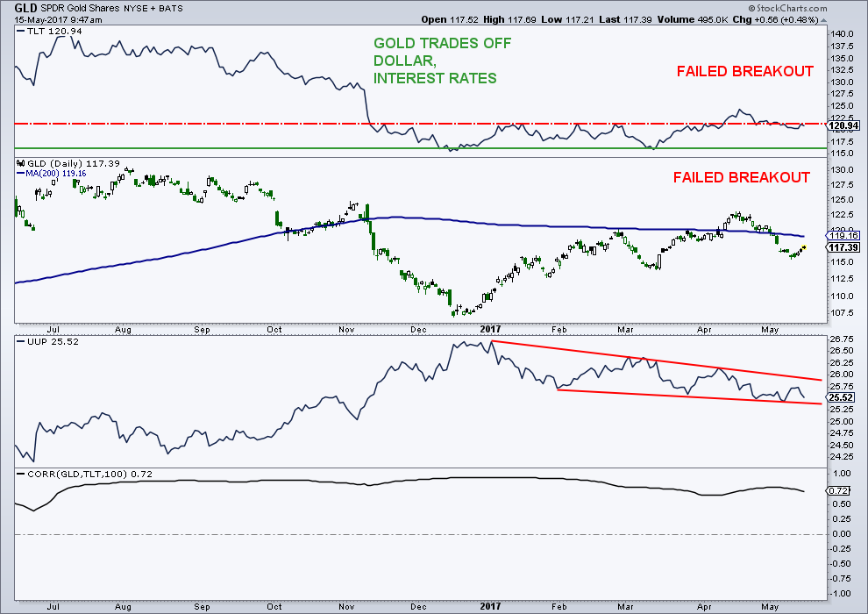Click 'May' on the bottom date axis
This screenshot has width=868, height=614.
coord(770,607)
